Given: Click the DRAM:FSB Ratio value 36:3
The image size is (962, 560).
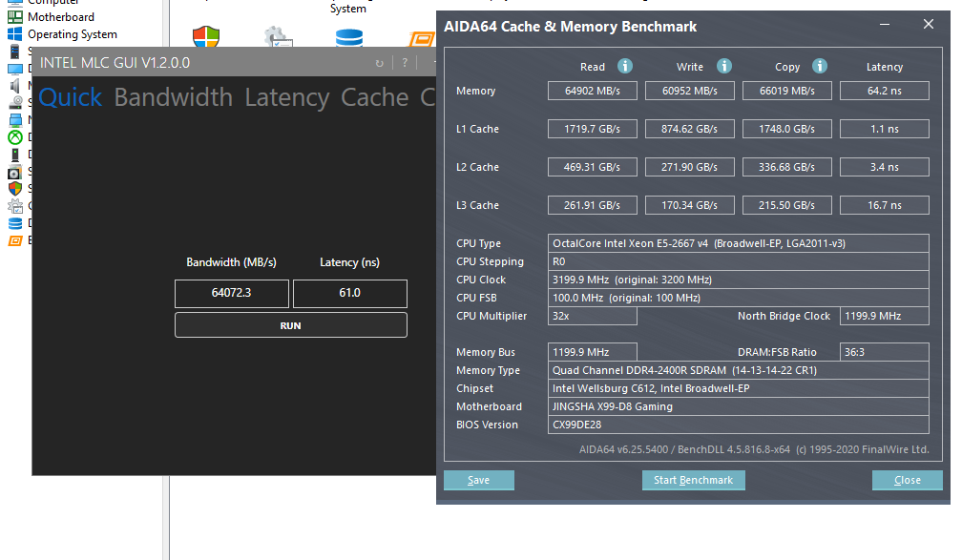Looking at the screenshot, I should coord(884,352).
